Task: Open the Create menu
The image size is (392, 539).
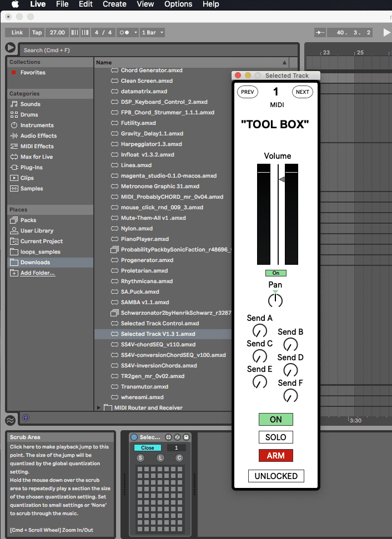Action: coord(114,4)
